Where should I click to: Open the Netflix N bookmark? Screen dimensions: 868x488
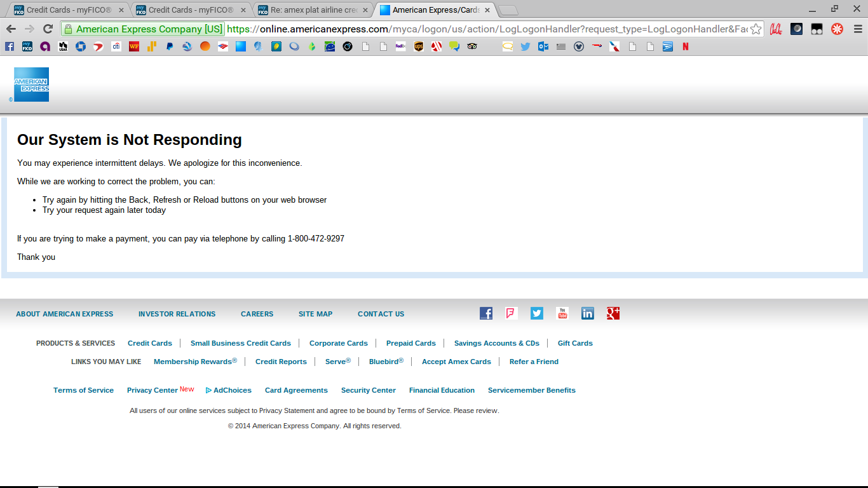tap(686, 46)
